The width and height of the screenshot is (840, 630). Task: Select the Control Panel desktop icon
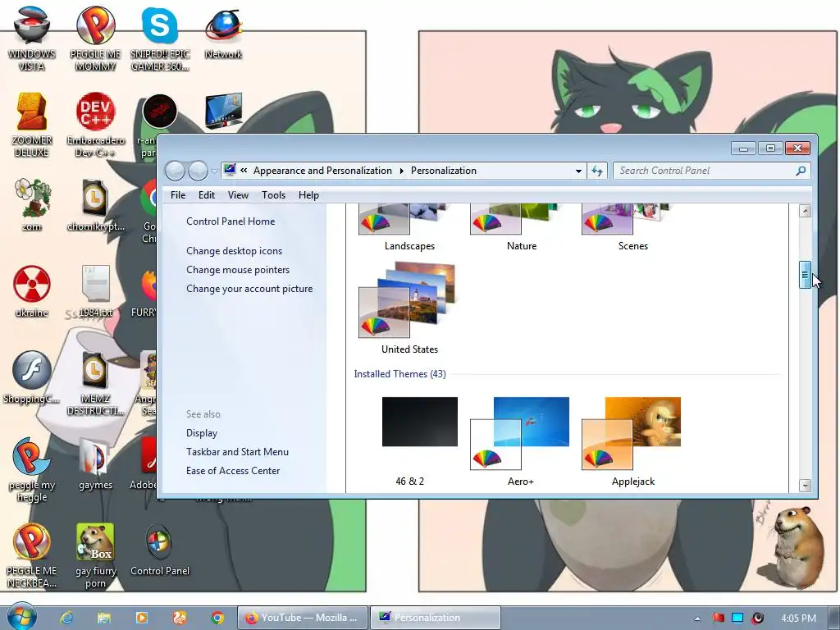point(160,550)
